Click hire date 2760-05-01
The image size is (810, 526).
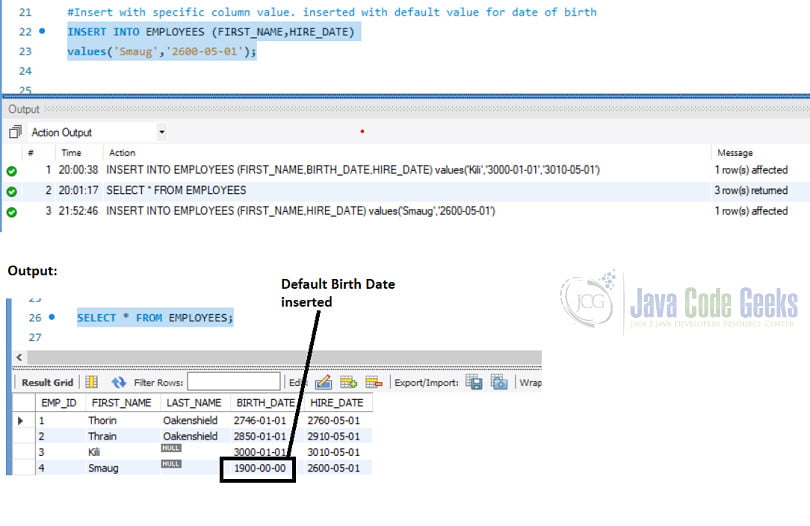[x=334, y=421]
